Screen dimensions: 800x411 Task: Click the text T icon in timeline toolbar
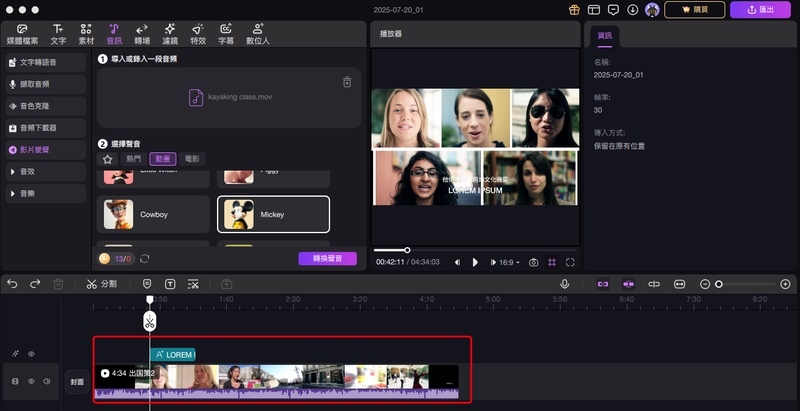click(170, 284)
